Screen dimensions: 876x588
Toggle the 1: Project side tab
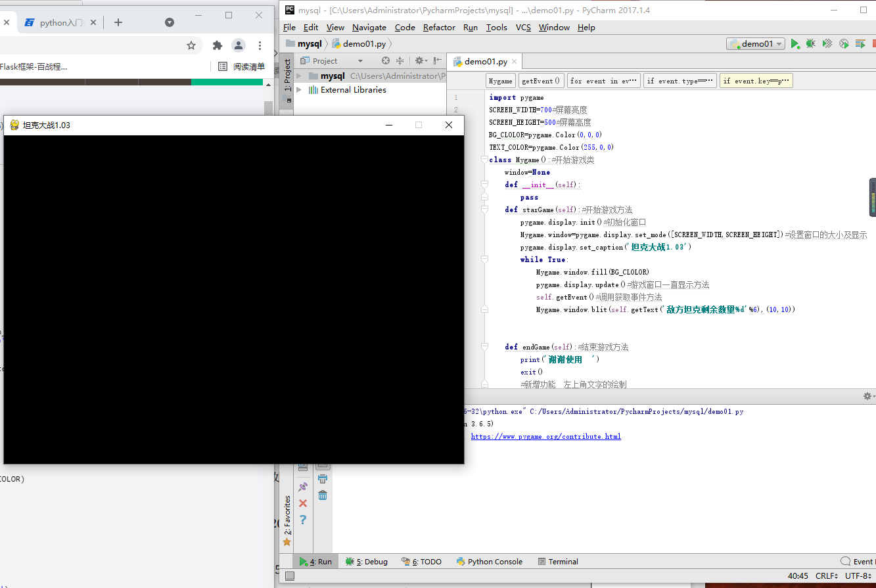[x=287, y=75]
